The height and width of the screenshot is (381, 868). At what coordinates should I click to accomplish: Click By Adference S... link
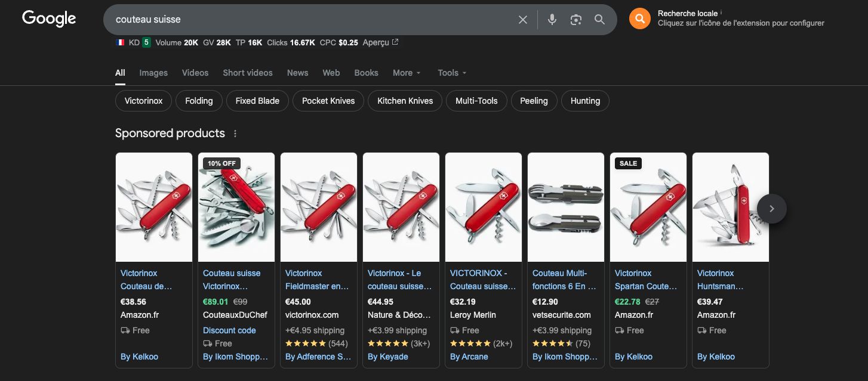(318, 357)
